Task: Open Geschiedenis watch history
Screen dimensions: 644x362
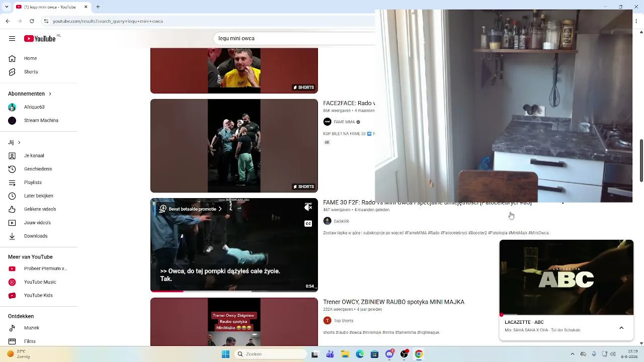Action: 38,169
